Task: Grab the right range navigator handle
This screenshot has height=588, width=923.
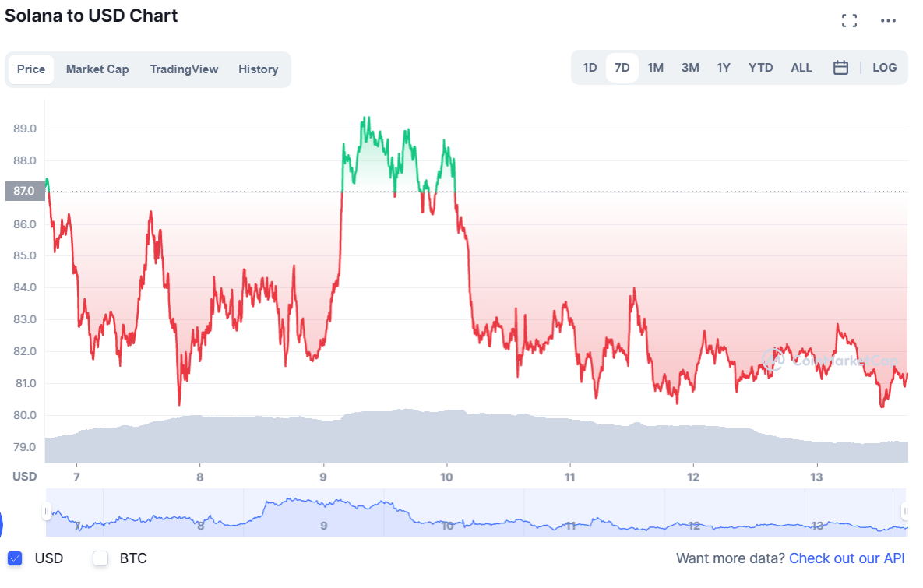Action: [905, 512]
